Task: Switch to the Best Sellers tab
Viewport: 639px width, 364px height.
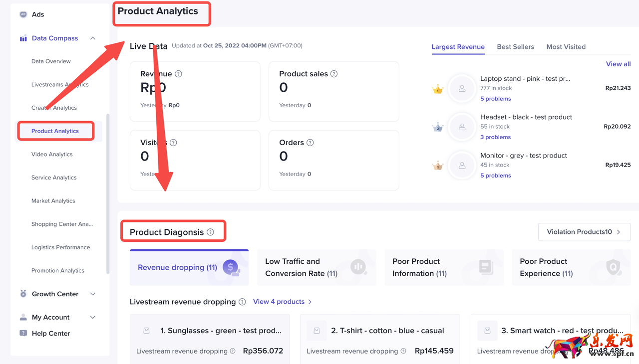Action: [515, 47]
